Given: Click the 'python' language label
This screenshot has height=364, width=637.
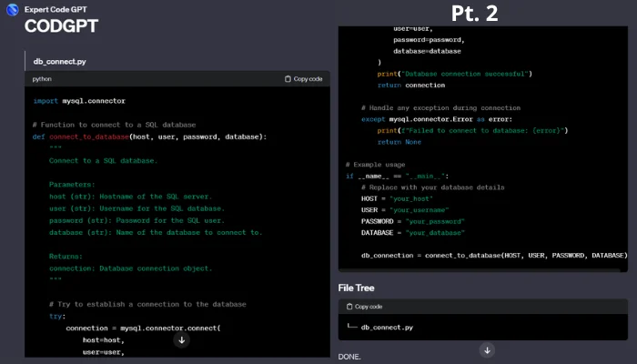Looking at the screenshot, I should 42,79.
